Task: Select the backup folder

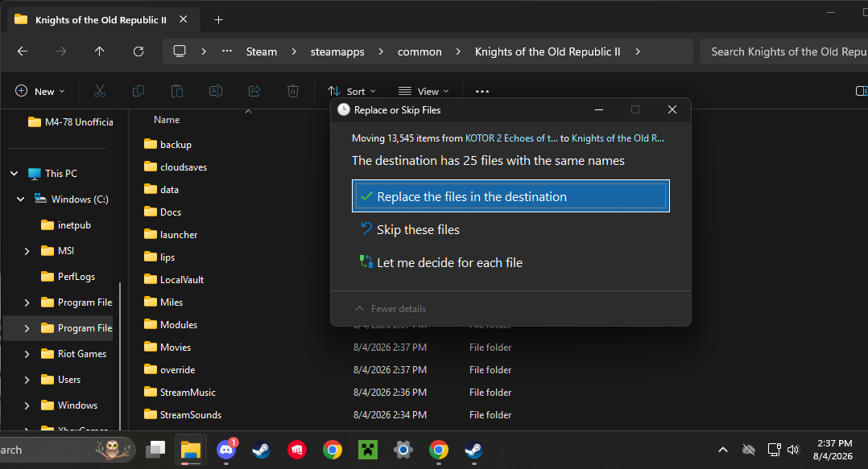Action: [167, 144]
